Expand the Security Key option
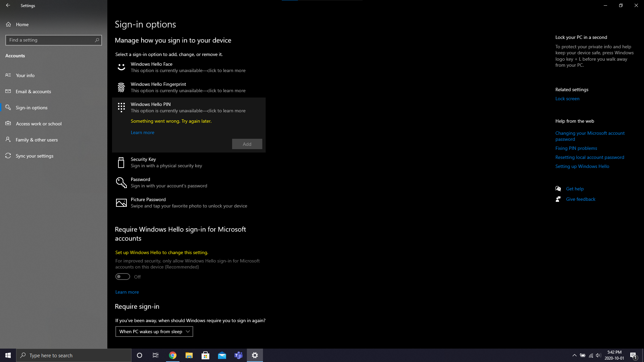Screen dimensions: 644x362 pyautogui.click(x=189, y=163)
